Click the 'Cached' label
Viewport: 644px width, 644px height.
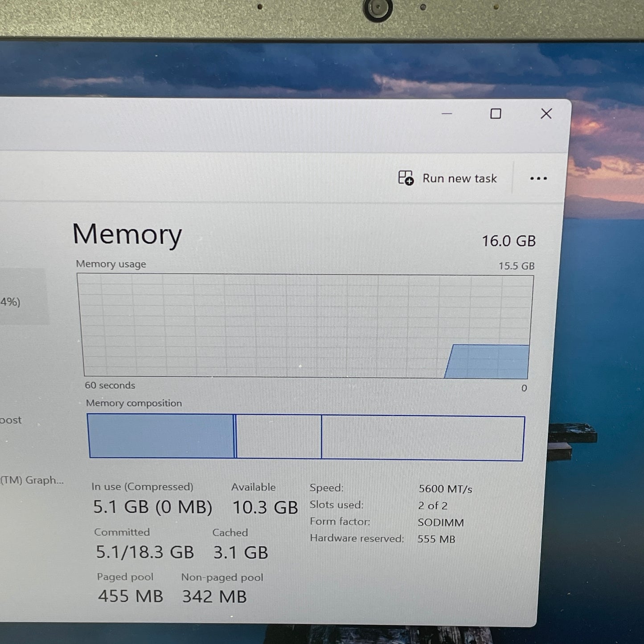click(230, 533)
